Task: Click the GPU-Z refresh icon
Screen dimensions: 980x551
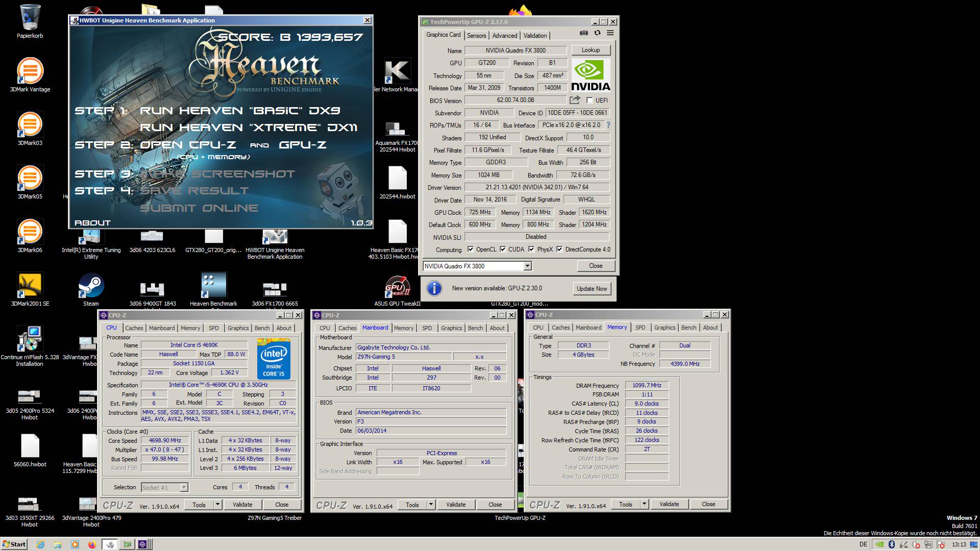Action: (x=597, y=33)
